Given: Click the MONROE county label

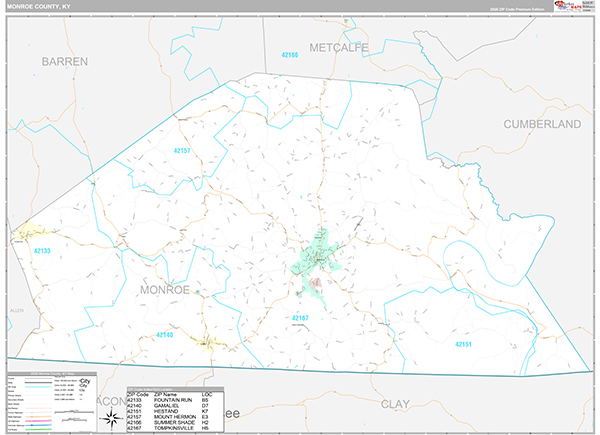Looking at the screenshot, I should coord(165,290).
